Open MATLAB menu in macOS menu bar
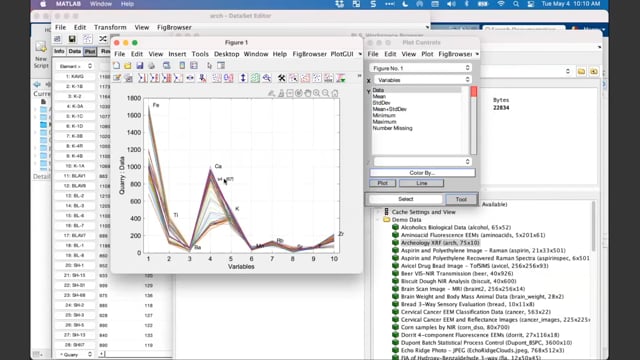 pos(68,4)
